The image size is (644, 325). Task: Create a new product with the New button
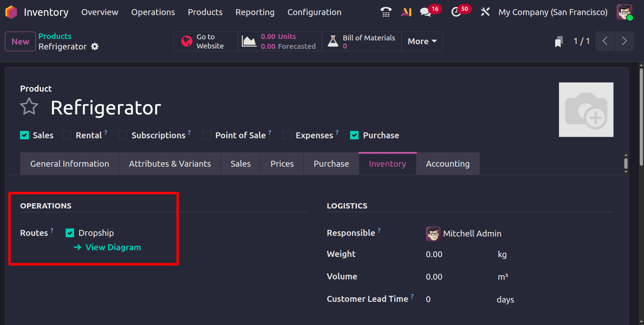coord(20,41)
